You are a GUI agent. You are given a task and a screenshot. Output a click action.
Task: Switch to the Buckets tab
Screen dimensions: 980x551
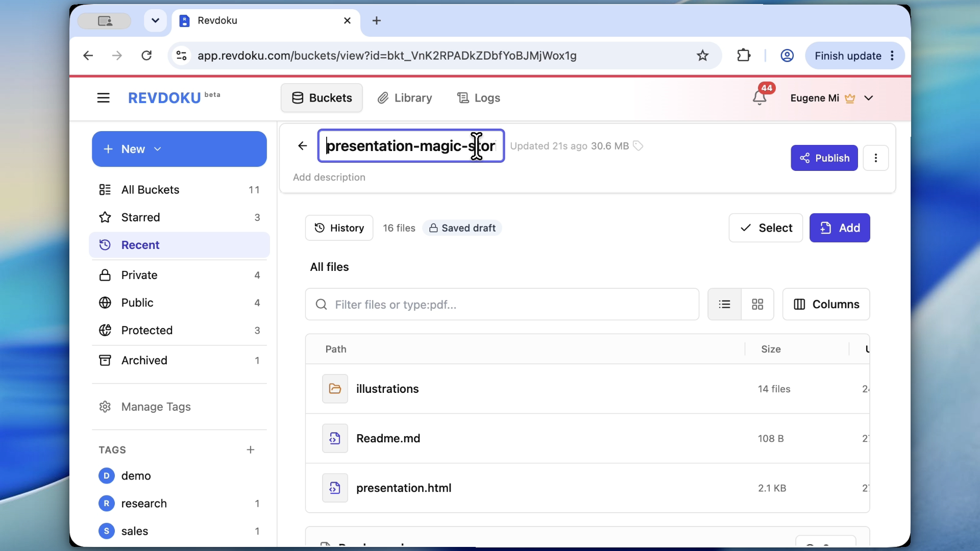pos(322,97)
